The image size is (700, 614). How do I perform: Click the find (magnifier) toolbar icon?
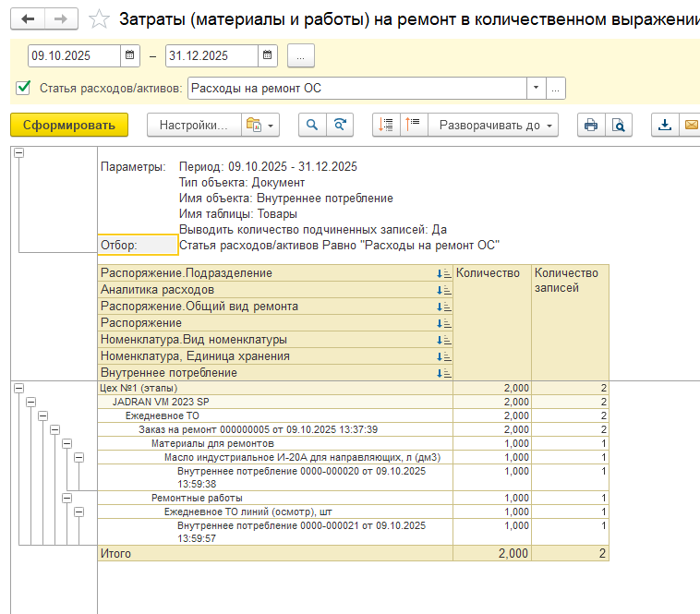pos(313,126)
